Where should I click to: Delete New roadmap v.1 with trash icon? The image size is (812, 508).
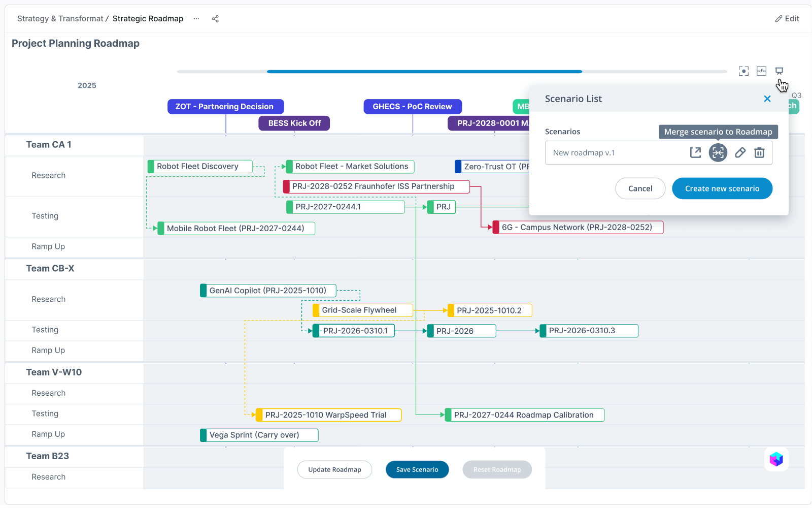(x=759, y=152)
